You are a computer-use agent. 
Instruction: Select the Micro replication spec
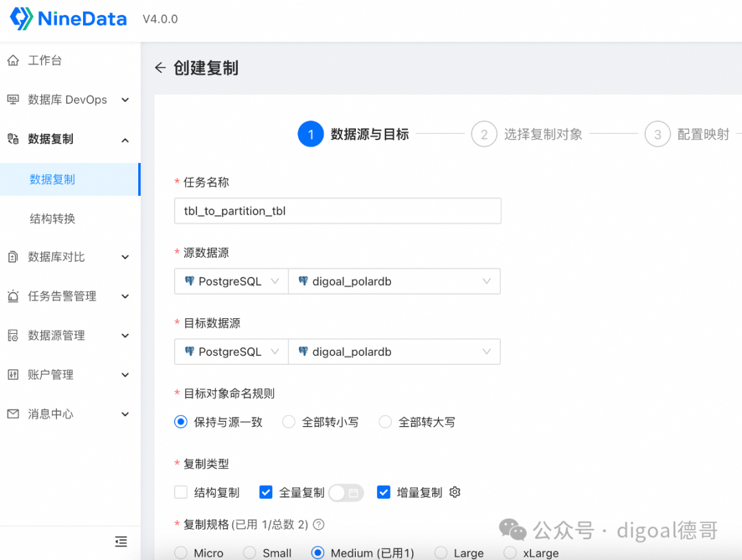pyautogui.click(x=181, y=552)
